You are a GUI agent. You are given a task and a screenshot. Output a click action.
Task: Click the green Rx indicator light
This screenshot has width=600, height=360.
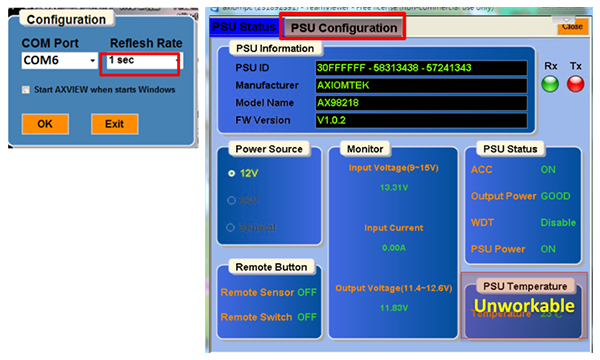550,84
